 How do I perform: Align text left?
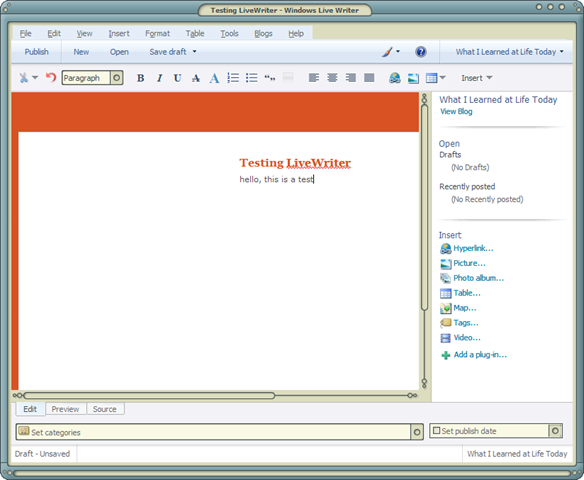click(314, 77)
